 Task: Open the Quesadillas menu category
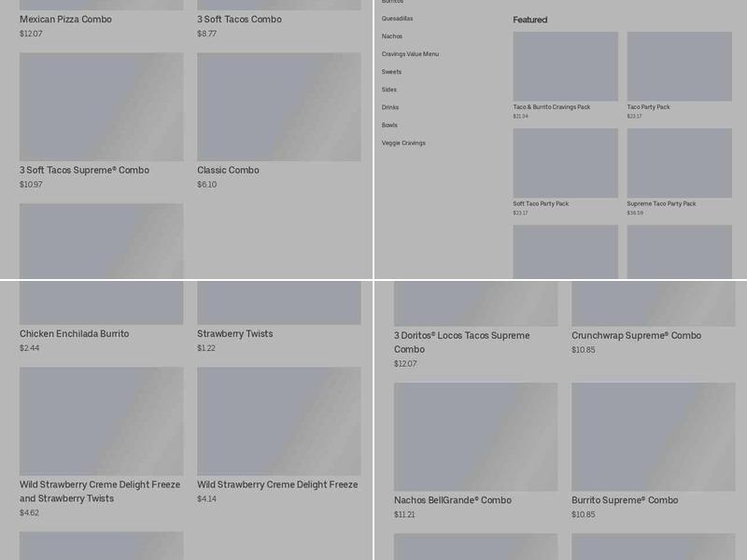tap(397, 19)
